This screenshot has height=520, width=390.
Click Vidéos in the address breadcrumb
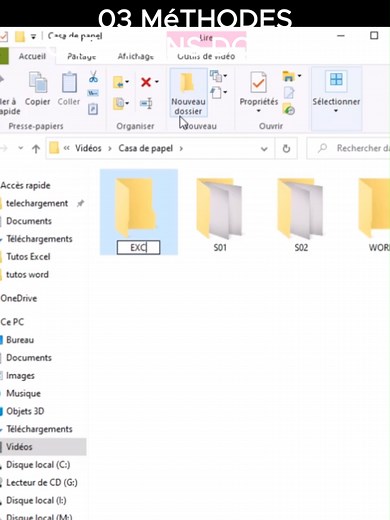point(88,148)
